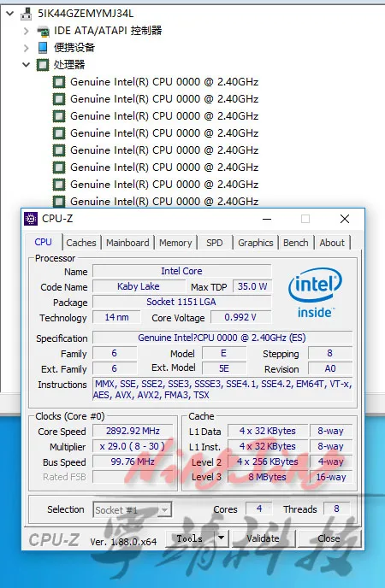
Task: Click the Close button in CPU-Z
Action: [329, 538]
